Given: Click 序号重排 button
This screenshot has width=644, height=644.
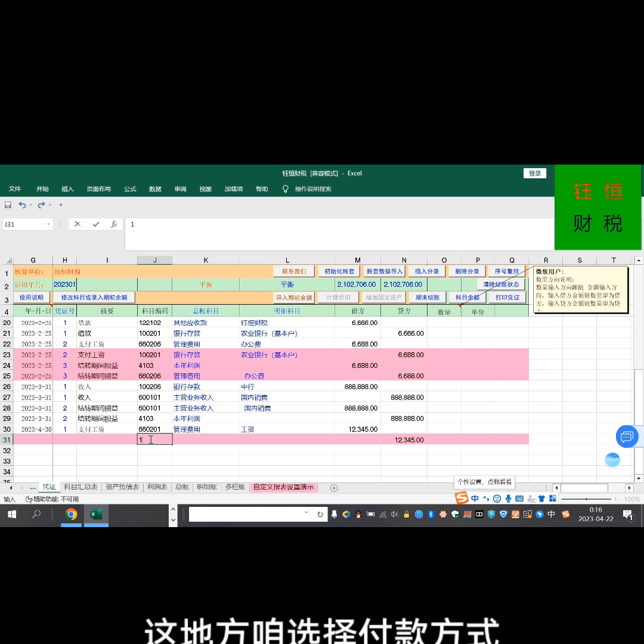Looking at the screenshot, I should tap(507, 271).
